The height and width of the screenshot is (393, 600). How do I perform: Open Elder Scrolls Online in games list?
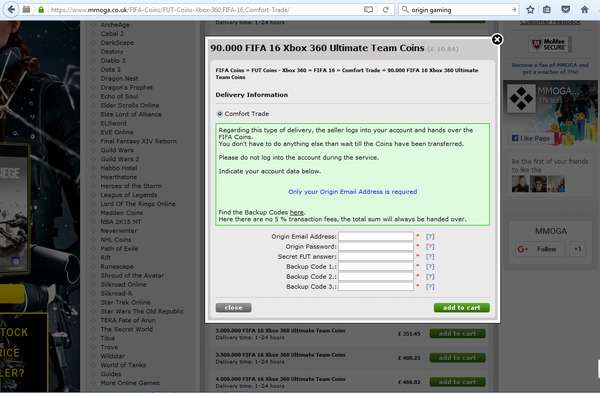(130, 105)
